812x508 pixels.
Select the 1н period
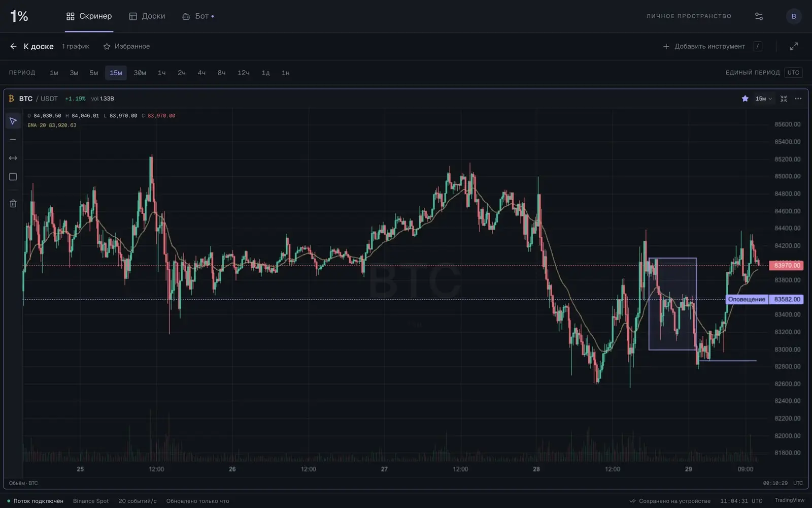[x=286, y=73]
